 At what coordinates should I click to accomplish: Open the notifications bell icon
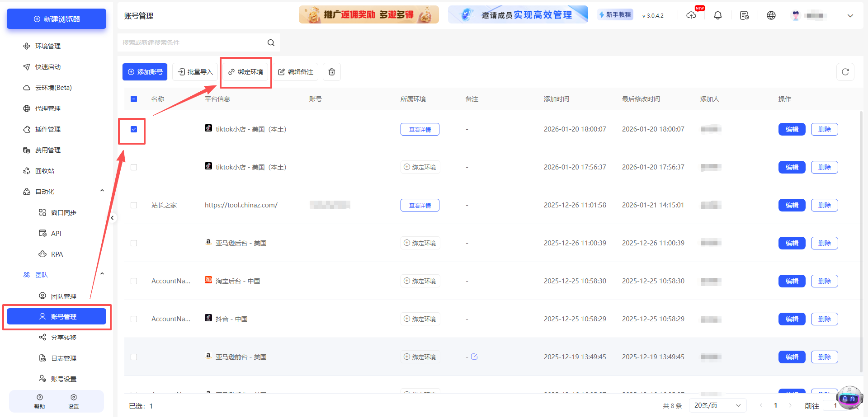click(x=718, y=15)
